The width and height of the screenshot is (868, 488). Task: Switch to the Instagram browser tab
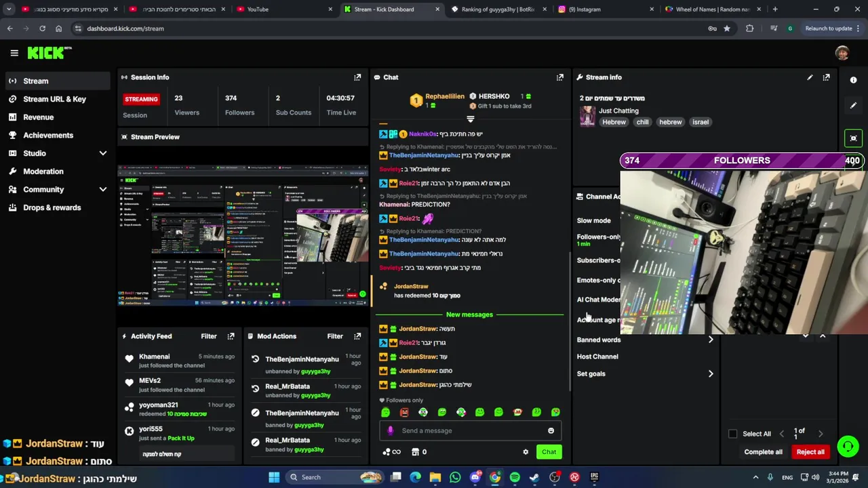pyautogui.click(x=607, y=9)
